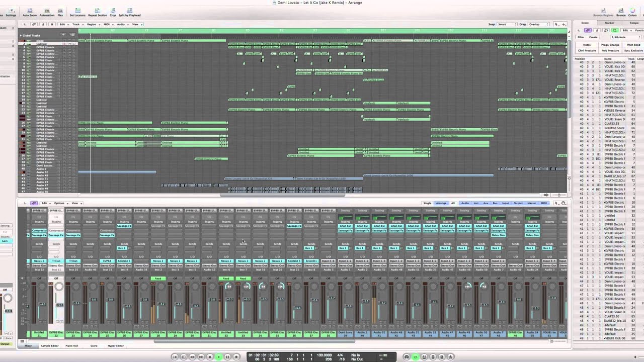Expand the Global Tracks disclosure triangle
644x362 pixels.
21,35
